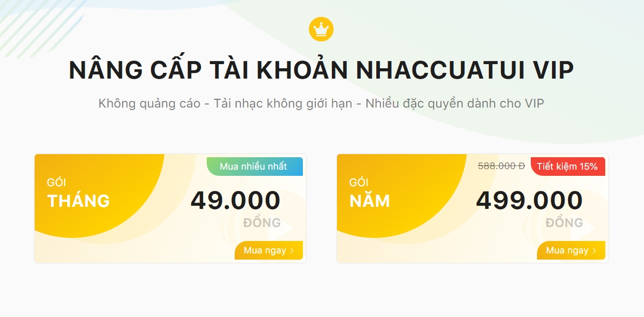Click the ĐỒNG label under 49.000

pos(262,223)
